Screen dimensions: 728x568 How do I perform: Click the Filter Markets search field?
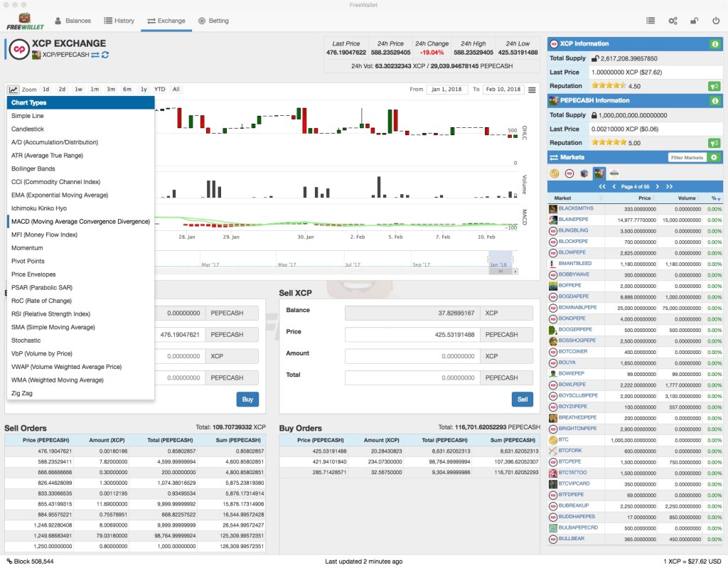(687, 157)
